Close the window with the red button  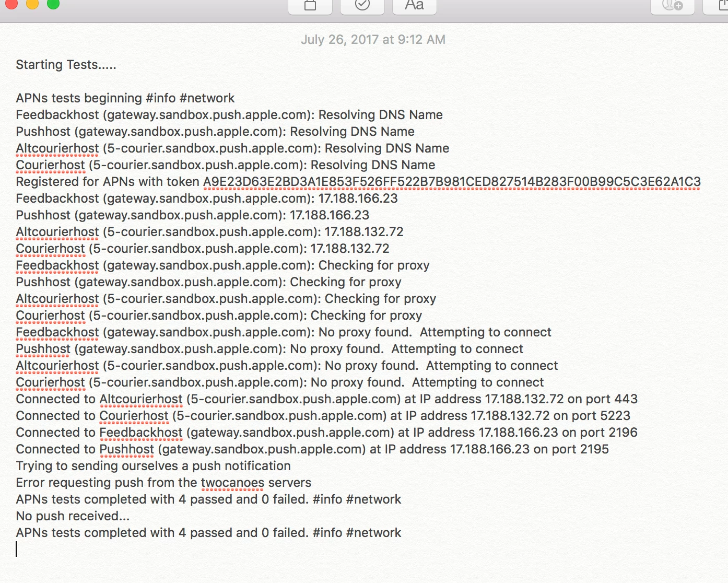tap(12, 4)
